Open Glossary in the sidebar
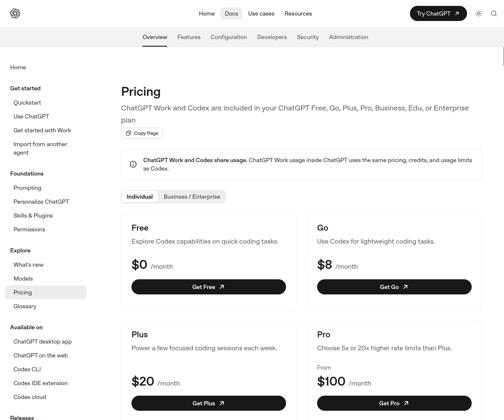The image size is (504, 420). [x=25, y=306]
